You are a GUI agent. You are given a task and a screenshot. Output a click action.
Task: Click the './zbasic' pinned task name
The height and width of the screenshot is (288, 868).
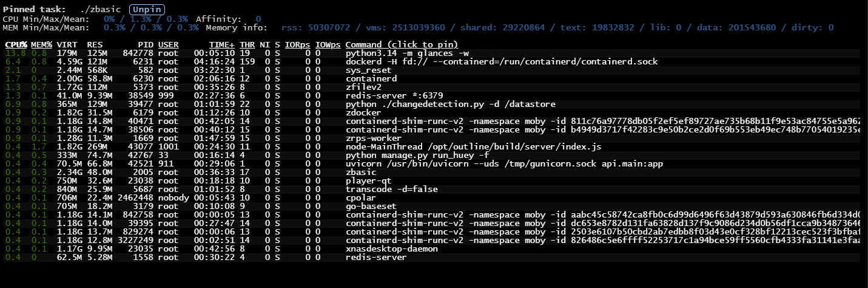tap(100, 10)
